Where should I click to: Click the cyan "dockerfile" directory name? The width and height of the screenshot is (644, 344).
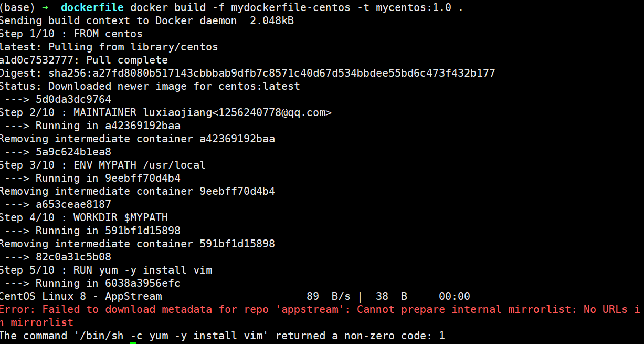pos(92,8)
